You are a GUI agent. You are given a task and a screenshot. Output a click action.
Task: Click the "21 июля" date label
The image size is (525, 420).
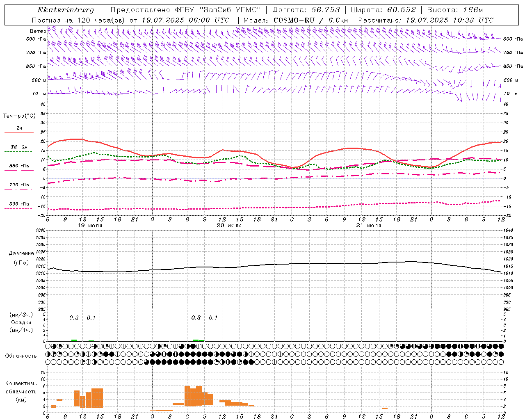click(368, 226)
